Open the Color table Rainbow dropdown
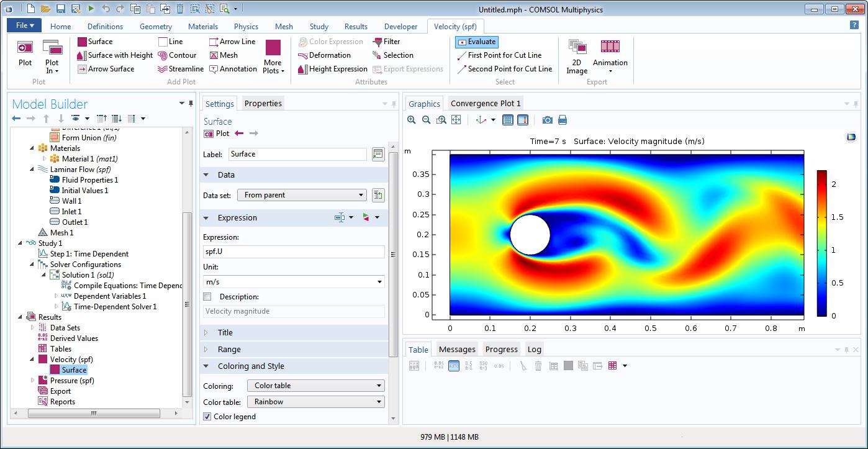Image resolution: width=868 pixels, height=449 pixels. coord(315,402)
